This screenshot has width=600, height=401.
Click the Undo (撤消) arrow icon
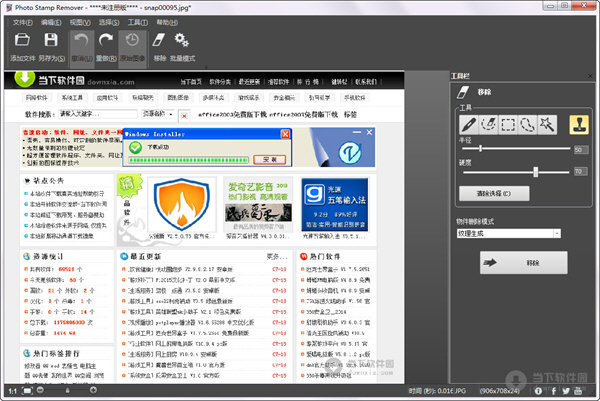pyautogui.click(x=82, y=40)
